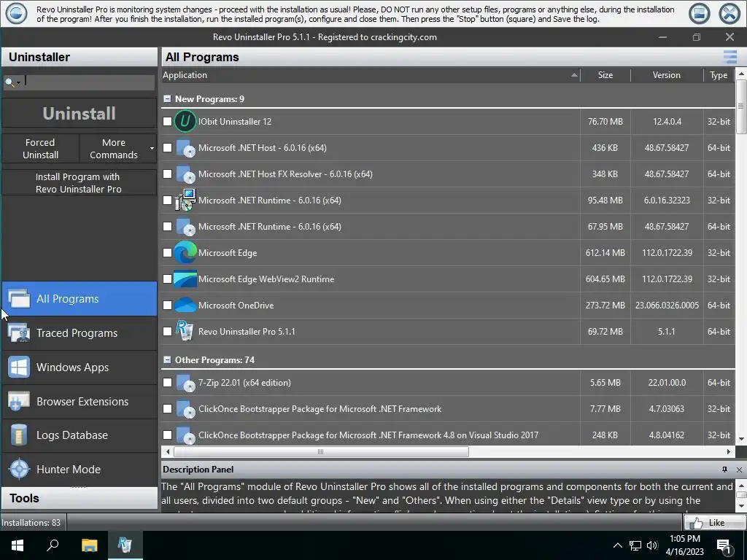Click the Microsoft Edge program icon
This screenshot has height=560, width=747.
point(185,252)
